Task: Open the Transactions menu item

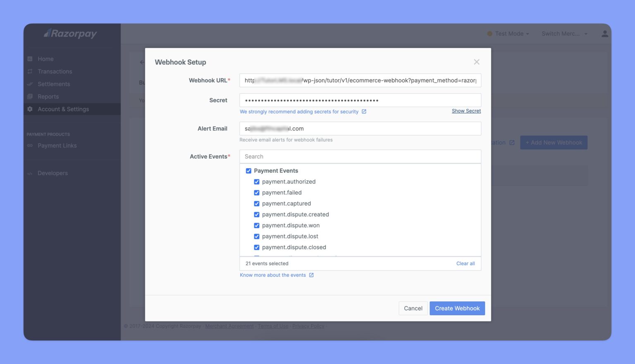Action: coord(55,71)
